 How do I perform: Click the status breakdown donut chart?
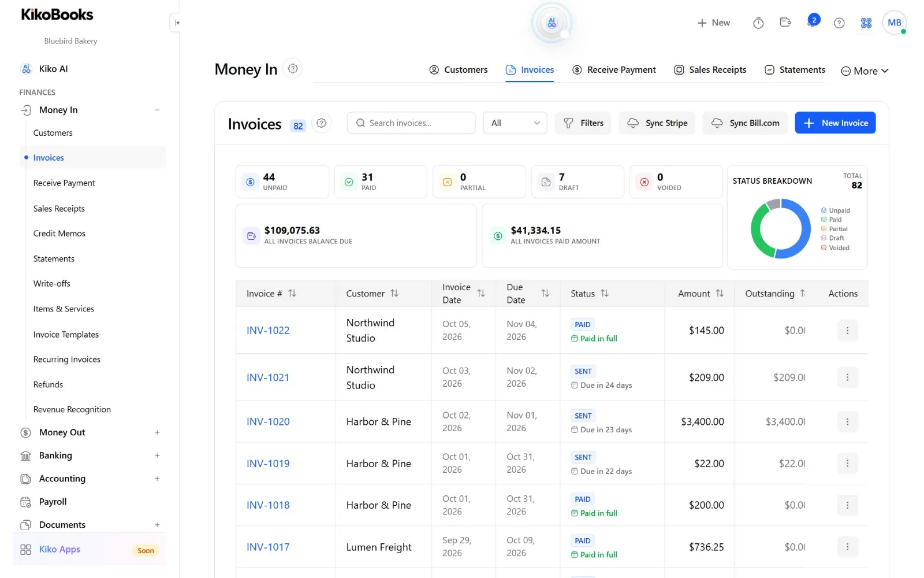point(781,228)
